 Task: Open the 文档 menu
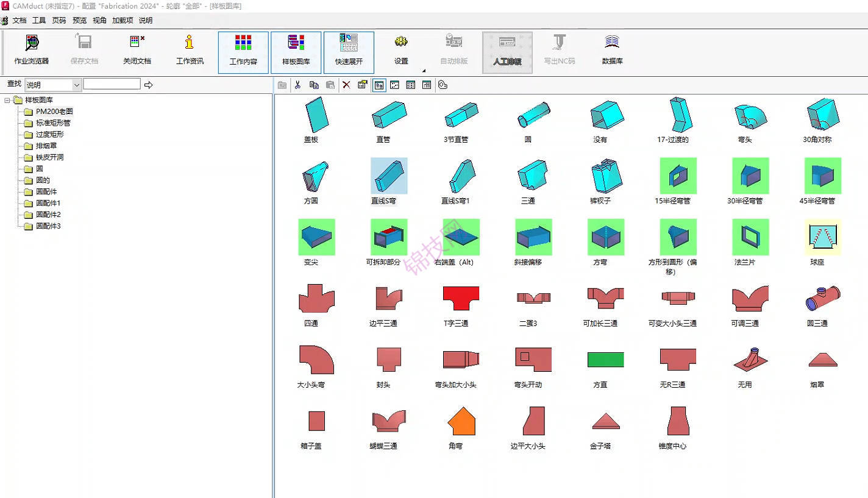click(20, 20)
